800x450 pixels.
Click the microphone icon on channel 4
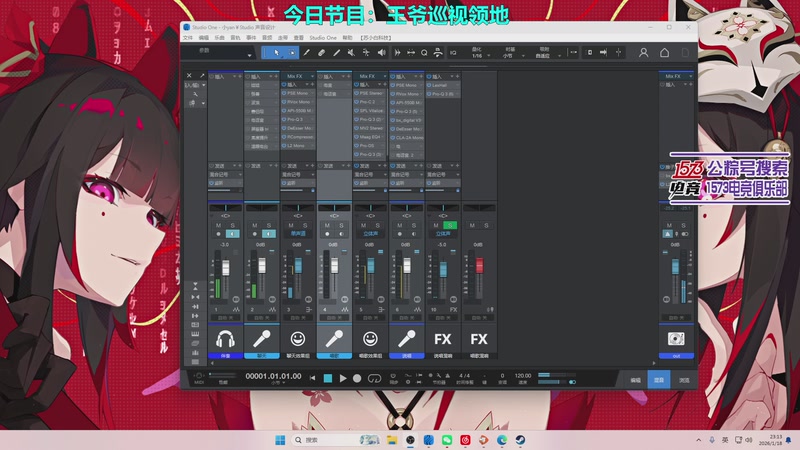tap(334, 339)
